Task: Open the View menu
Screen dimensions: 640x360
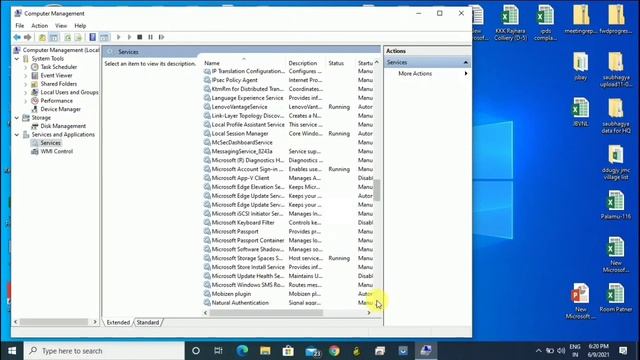Action: tap(61, 26)
